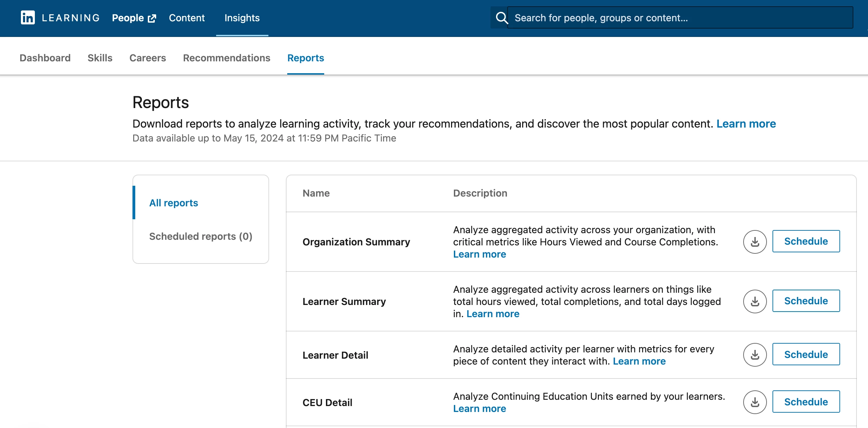This screenshot has height=428, width=868.
Task: Select the Insights navigation item
Action: coord(242,18)
